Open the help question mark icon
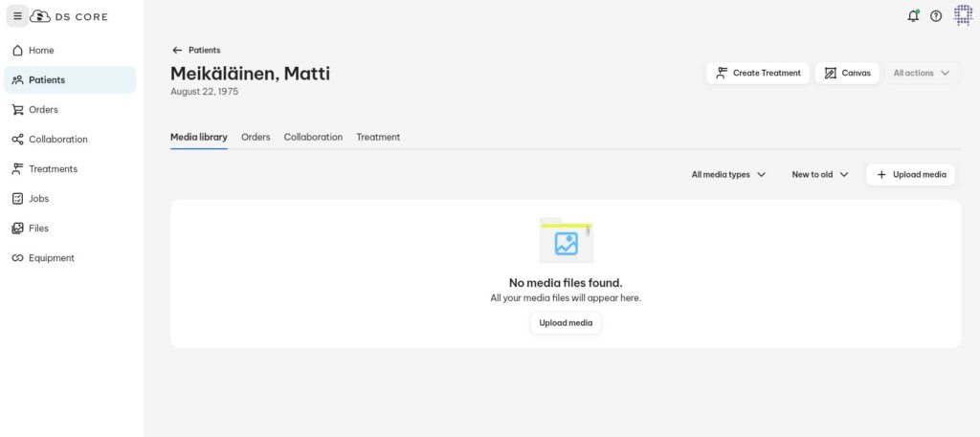 [936, 16]
